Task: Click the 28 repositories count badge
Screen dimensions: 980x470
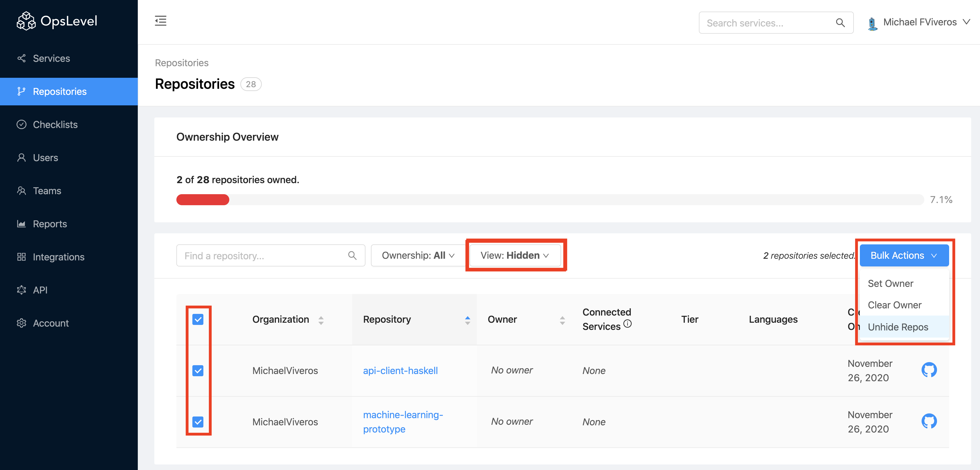Action: click(251, 84)
